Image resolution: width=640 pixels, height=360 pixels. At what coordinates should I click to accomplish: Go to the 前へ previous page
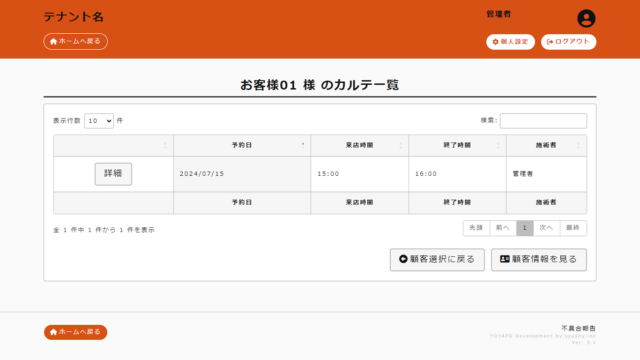tap(503, 228)
